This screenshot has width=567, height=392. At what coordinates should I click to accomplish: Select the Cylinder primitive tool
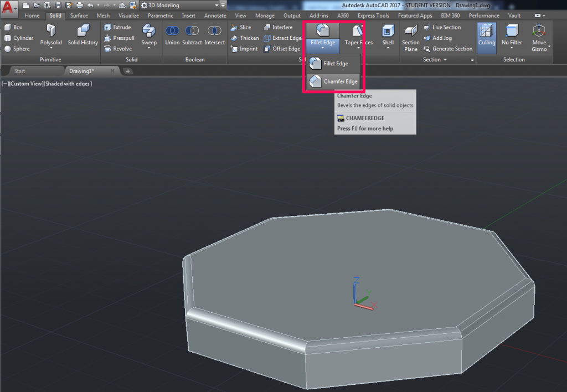coord(20,38)
